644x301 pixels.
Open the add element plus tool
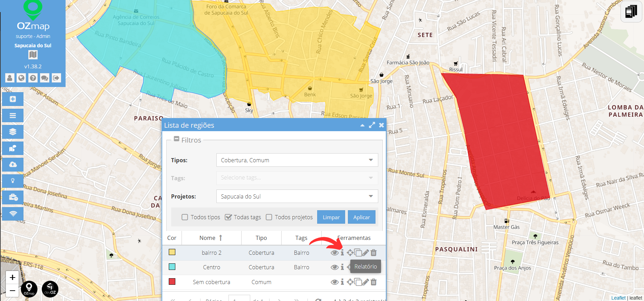pyautogui.click(x=13, y=99)
